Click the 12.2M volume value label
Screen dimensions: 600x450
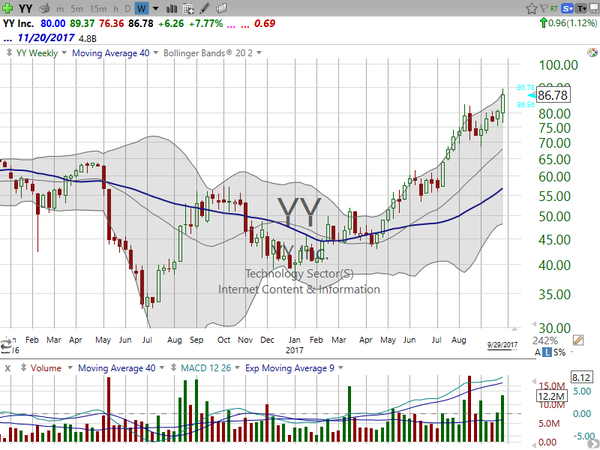pos(551,396)
